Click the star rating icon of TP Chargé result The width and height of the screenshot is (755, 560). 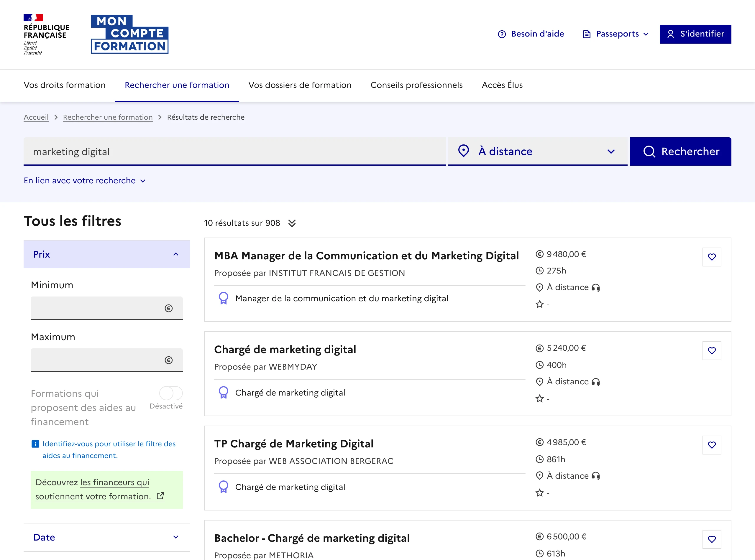pyautogui.click(x=540, y=493)
